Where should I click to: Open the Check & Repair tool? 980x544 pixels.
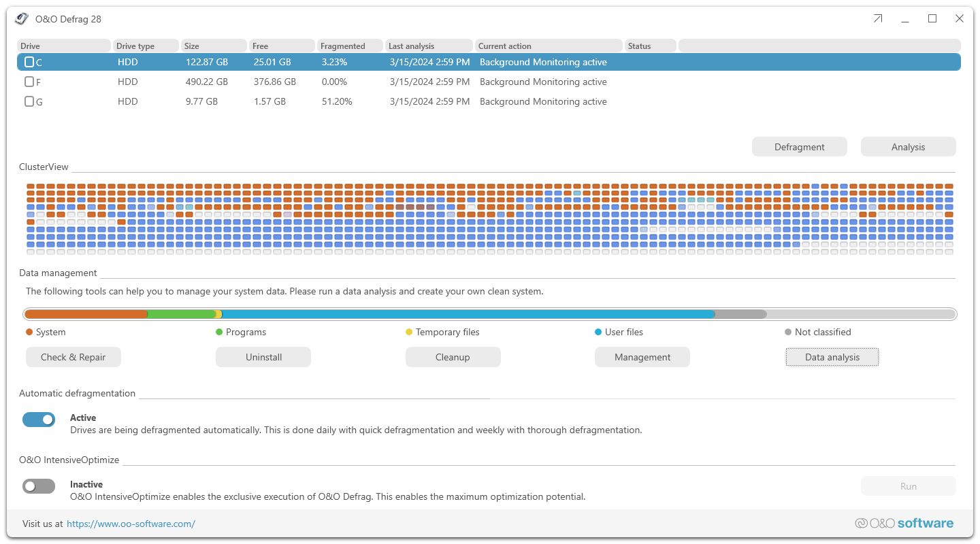tap(73, 357)
